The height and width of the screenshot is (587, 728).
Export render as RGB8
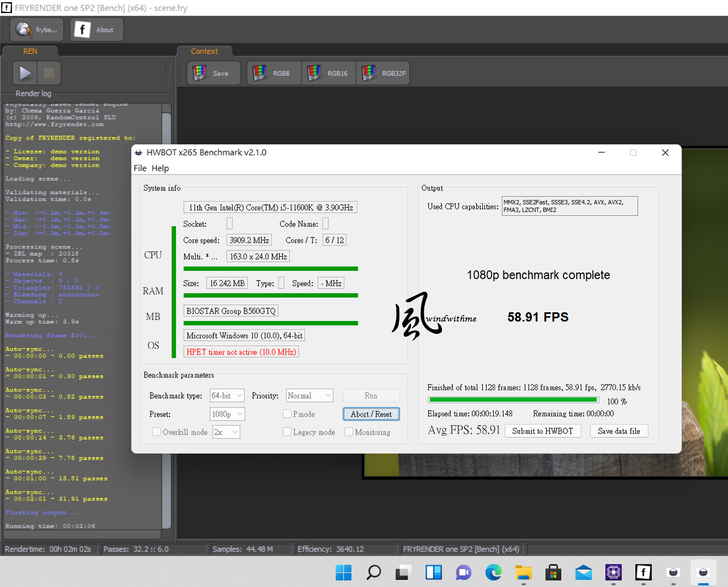tap(272, 73)
